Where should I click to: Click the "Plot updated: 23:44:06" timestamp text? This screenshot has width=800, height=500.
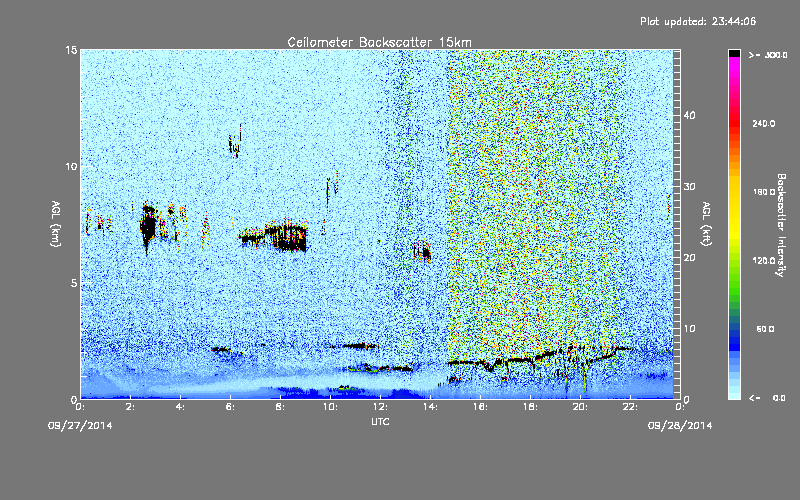tap(698, 21)
